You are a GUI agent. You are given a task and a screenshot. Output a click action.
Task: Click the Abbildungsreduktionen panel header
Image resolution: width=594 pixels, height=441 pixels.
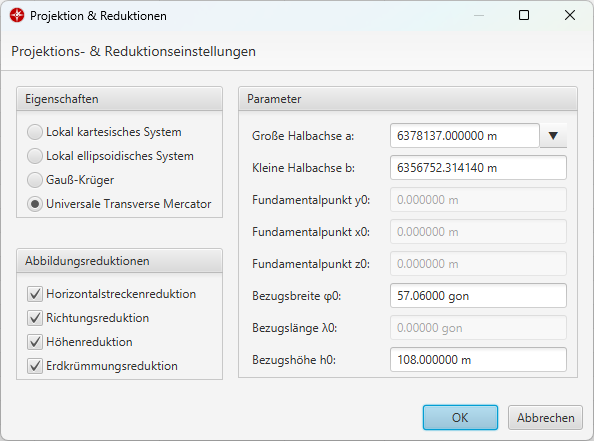(119, 261)
